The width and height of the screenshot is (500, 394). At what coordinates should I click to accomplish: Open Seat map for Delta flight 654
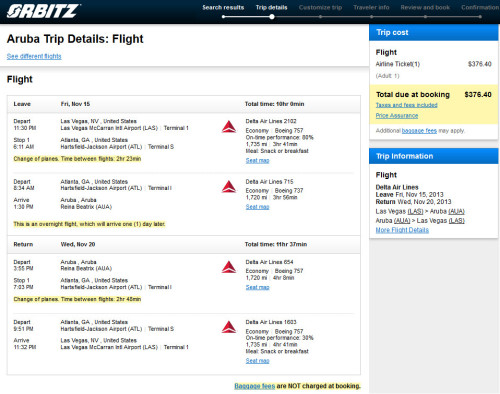click(x=257, y=287)
